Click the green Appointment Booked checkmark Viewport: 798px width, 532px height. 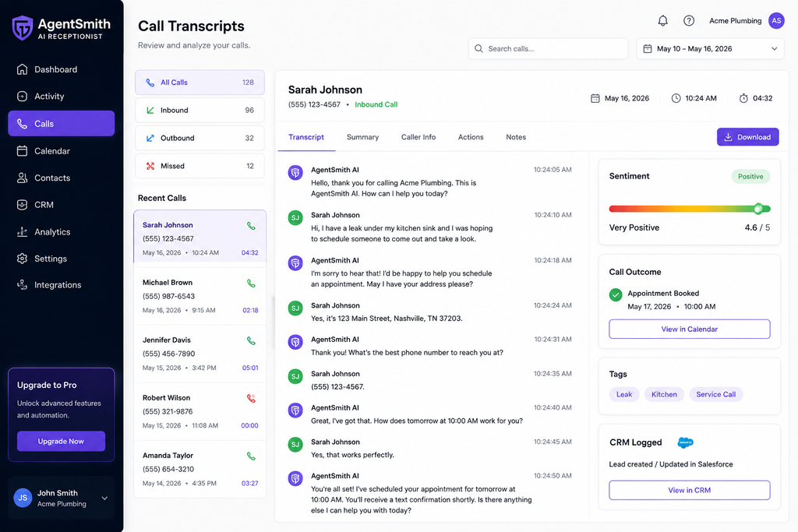tap(616, 294)
